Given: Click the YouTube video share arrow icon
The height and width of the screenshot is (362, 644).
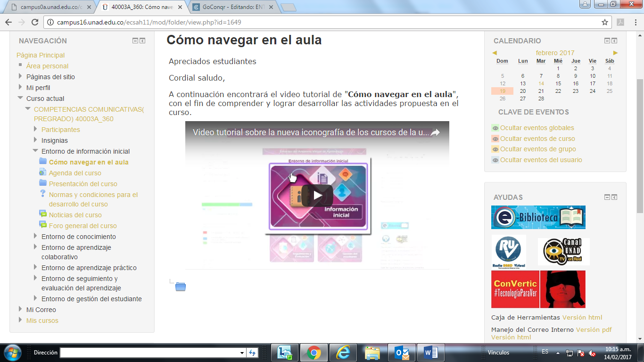Looking at the screenshot, I should point(435,132).
